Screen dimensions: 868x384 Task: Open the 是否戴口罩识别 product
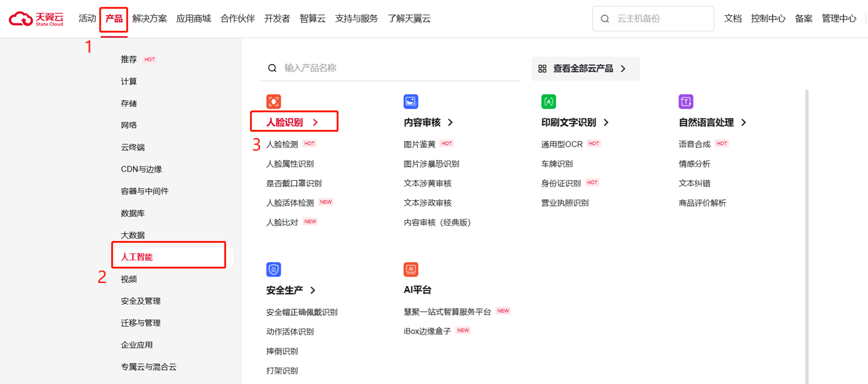[x=294, y=183]
